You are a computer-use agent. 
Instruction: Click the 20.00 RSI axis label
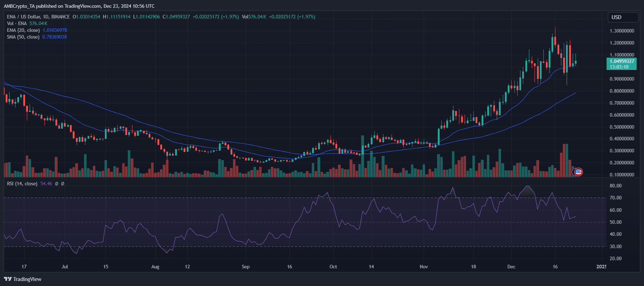pos(615,258)
